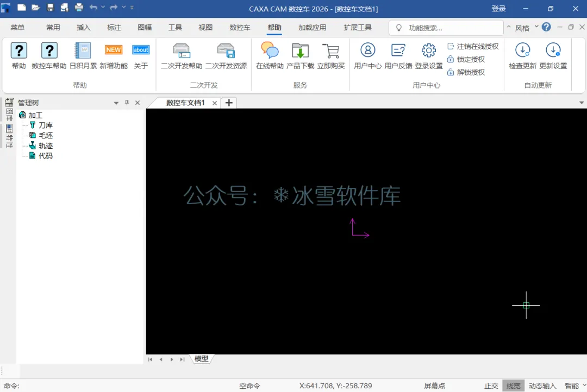Select the 模型 sheet tab

point(202,358)
